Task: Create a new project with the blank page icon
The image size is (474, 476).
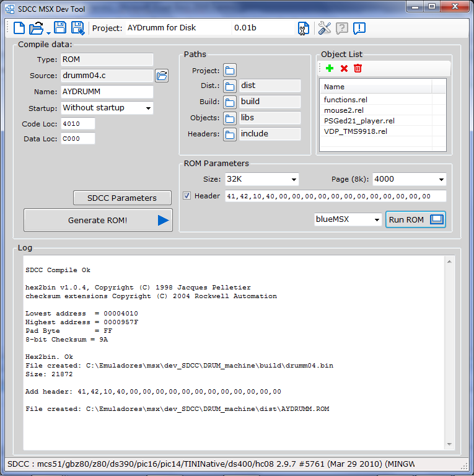Action: pyautogui.click(x=19, y=28)
